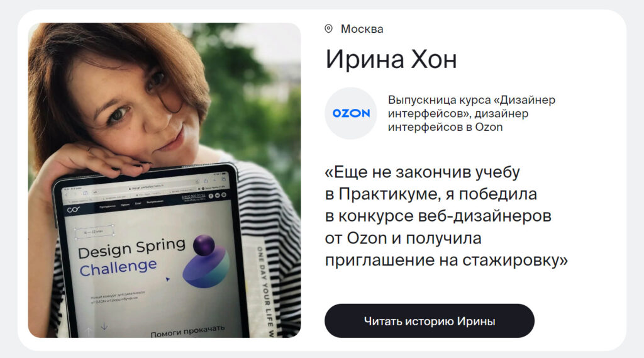Click the location pin icon beside Москва
Screen dimensions: 644x358
pyautogui.click(x=328, y=29)
